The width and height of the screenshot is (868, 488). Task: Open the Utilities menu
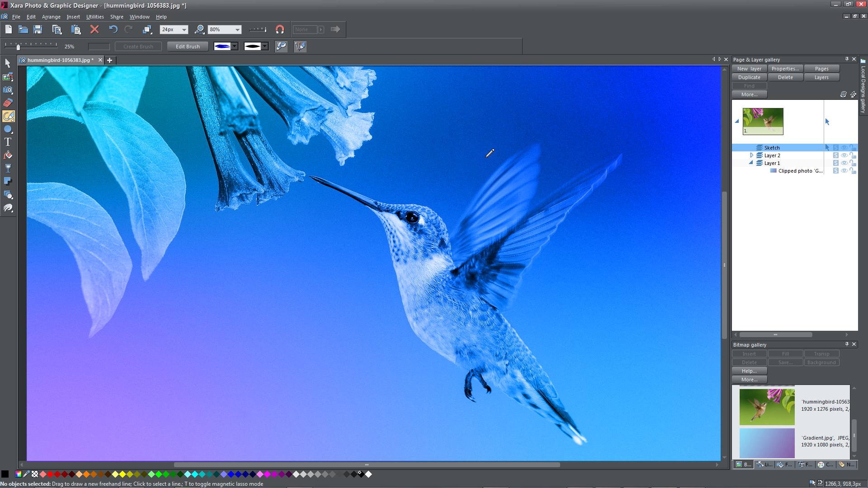point(94,16)
